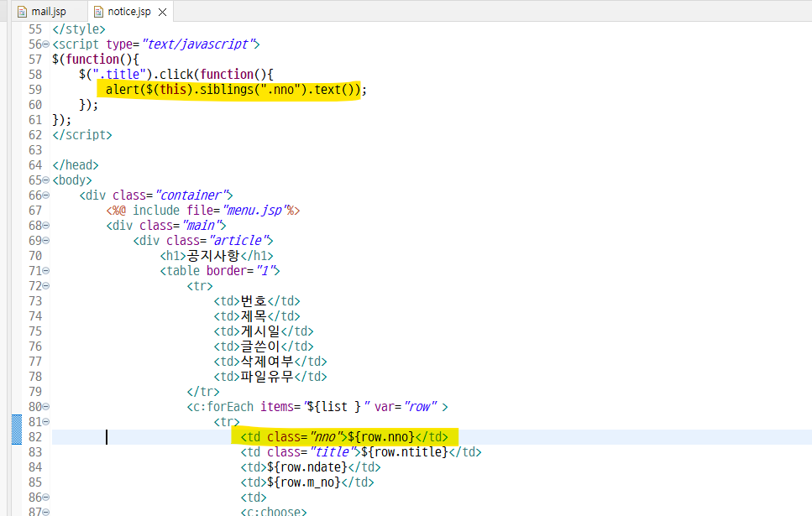Image resolution: width=812 pixels, height=516 pixels.
Task: Click the td class title ${row.ntitle} line
Action: tap(361, 452)
